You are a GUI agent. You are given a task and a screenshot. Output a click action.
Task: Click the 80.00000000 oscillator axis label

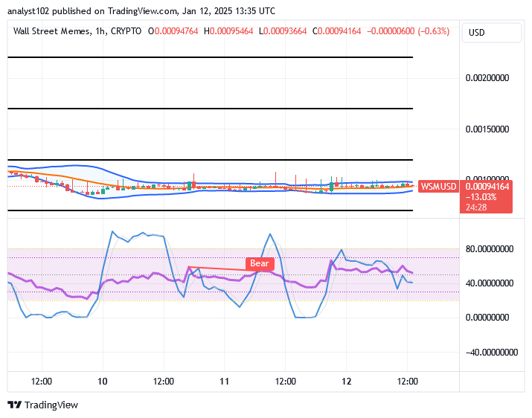(x=490, y=249)
